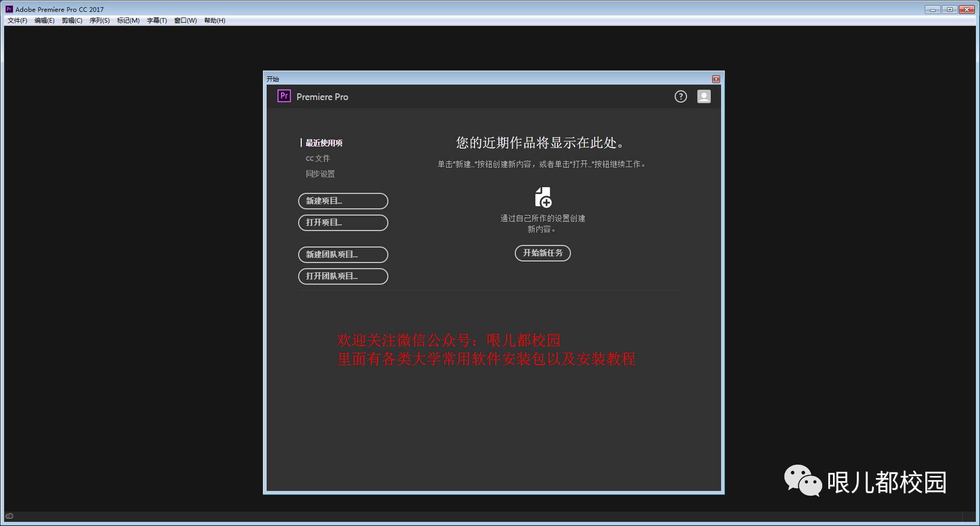Image resolution: width=980 pixels, height=526 pixels.
Task: Click the 新建团队项目... button
Action: tap(343, 255)
